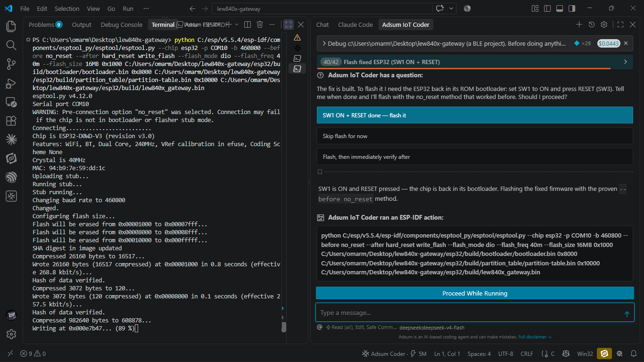
Task: Open the Run menu
Action: [x=128, y=8]
